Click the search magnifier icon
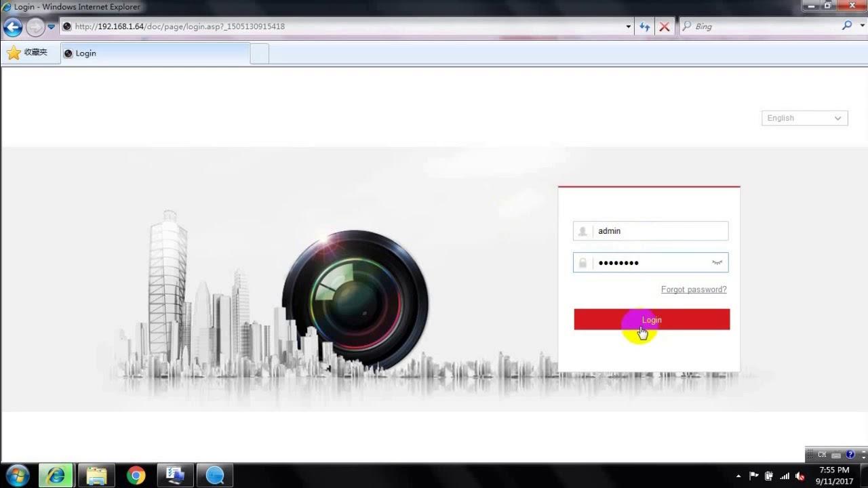The width and height of the screenshot is (868, 488). pos(846,26)
